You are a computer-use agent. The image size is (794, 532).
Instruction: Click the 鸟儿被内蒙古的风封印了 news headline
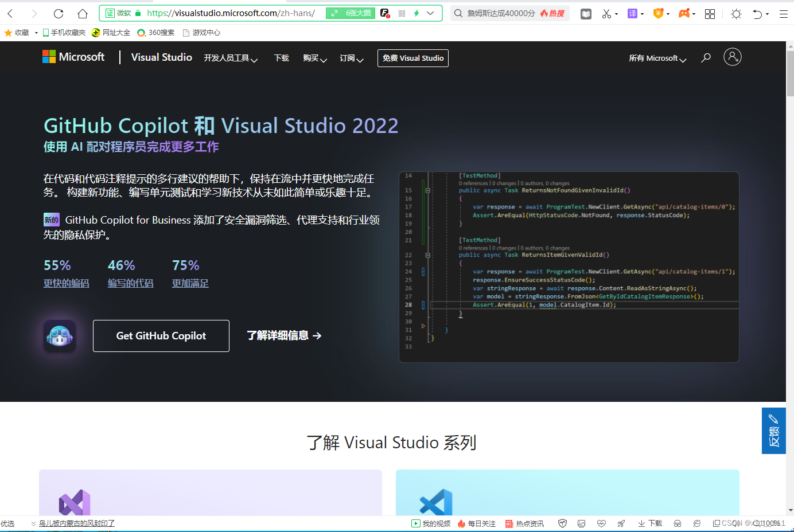pyautogui.click(x=77, y=523)
